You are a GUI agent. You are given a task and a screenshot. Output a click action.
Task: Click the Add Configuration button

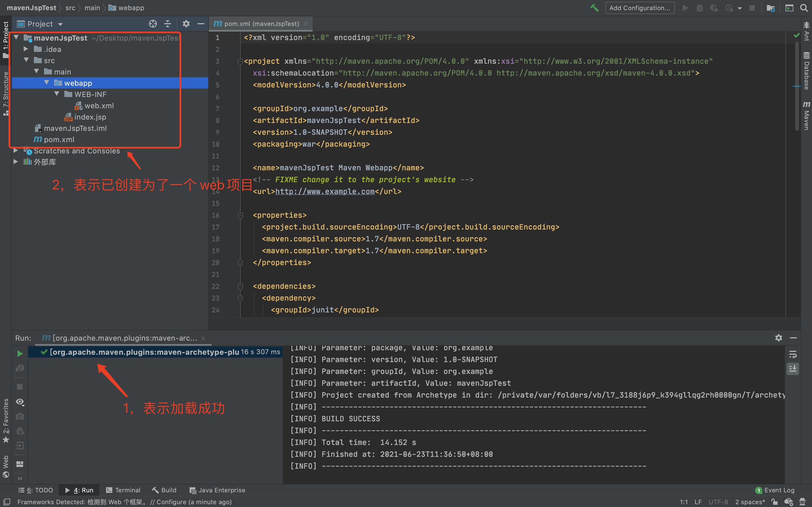[x=639, y=8]
